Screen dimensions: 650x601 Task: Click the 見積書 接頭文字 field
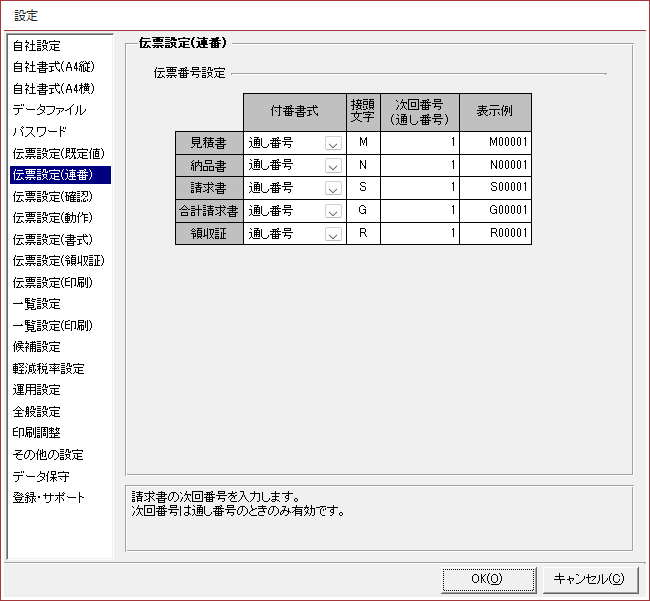point(363,142)
